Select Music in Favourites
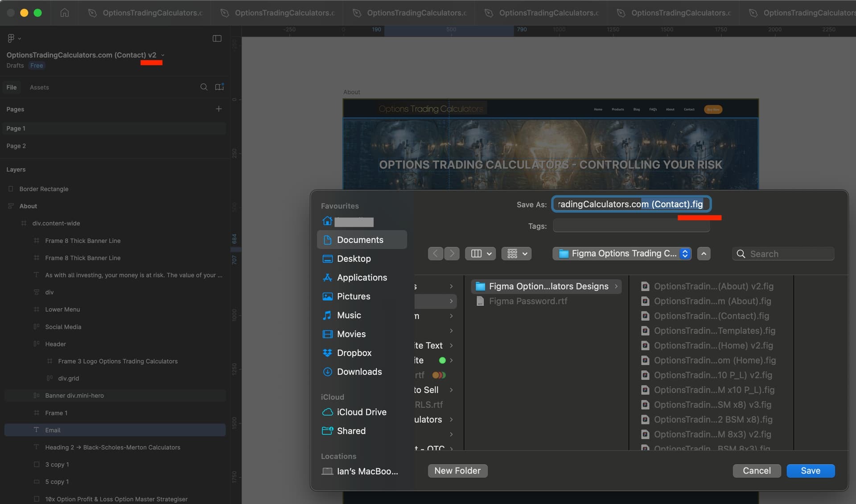Image resolution: width=856 pixels, height=504 pixels. (x=362, y=315)
